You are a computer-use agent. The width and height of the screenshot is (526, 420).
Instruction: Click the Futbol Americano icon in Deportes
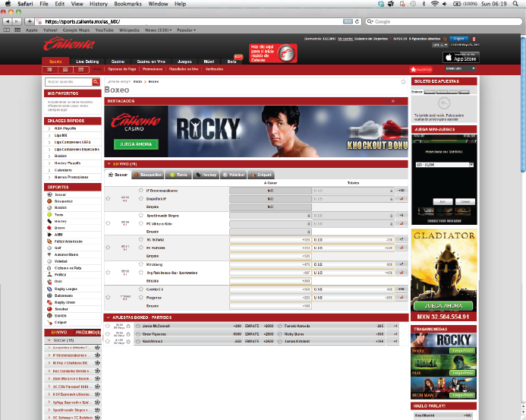tap(49, 242)
